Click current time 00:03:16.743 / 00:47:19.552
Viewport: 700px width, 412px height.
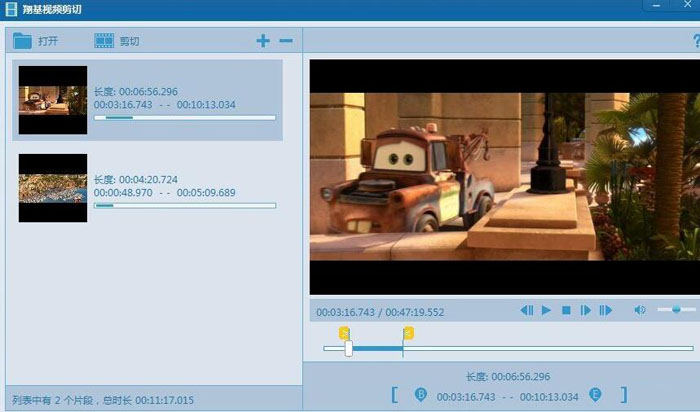click(x=380, y=312)
